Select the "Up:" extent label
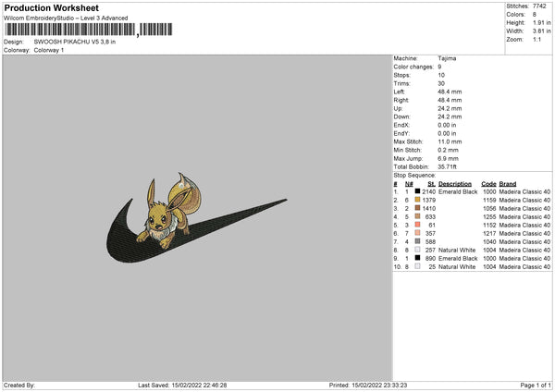 [398, 108]
